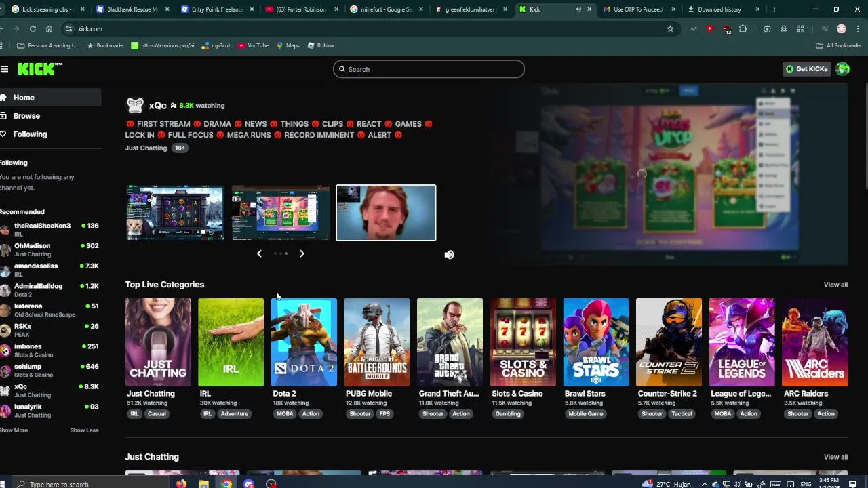
Task: Open the Dota 2 category card
Action: (x=304, y=342)
